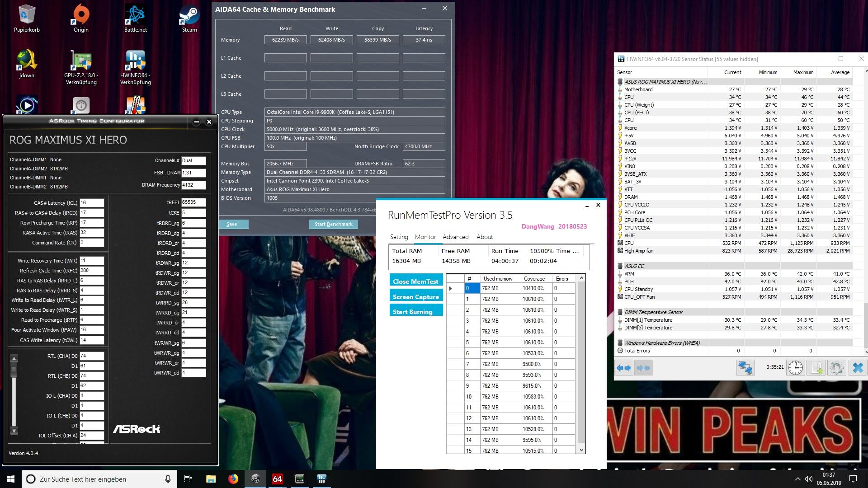
Task: Click the AIDA64 Memory Read value 62239 MB/s
Action: click(285, 40)
